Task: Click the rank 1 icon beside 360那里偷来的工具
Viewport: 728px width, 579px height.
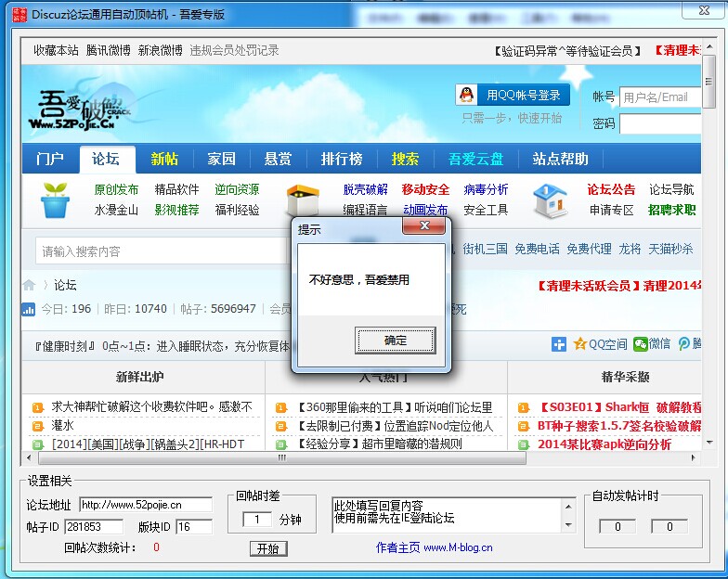Action: tap(280, 407)
